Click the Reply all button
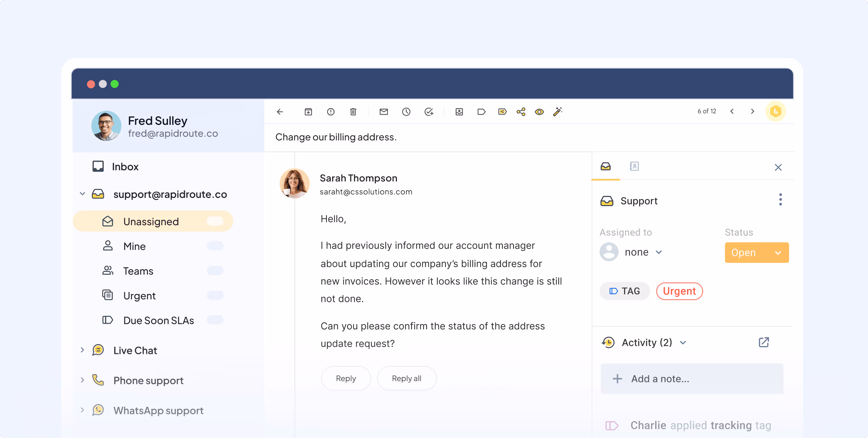The image size is (868, 438). coord(406,378)
